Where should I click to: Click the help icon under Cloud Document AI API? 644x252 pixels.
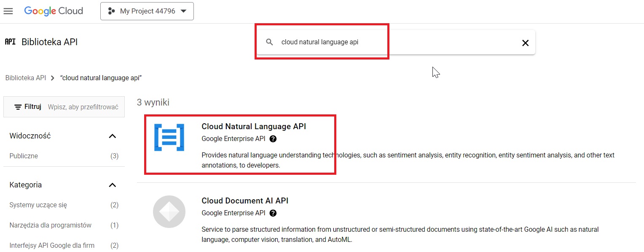tap(273, 213)
